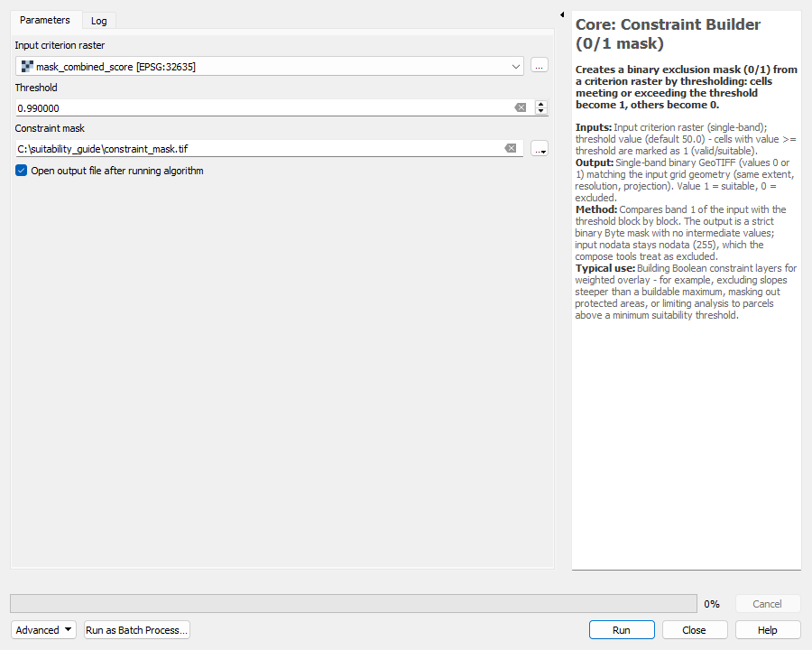
Task: Select the Parameters tab
Action: [45, 20]
